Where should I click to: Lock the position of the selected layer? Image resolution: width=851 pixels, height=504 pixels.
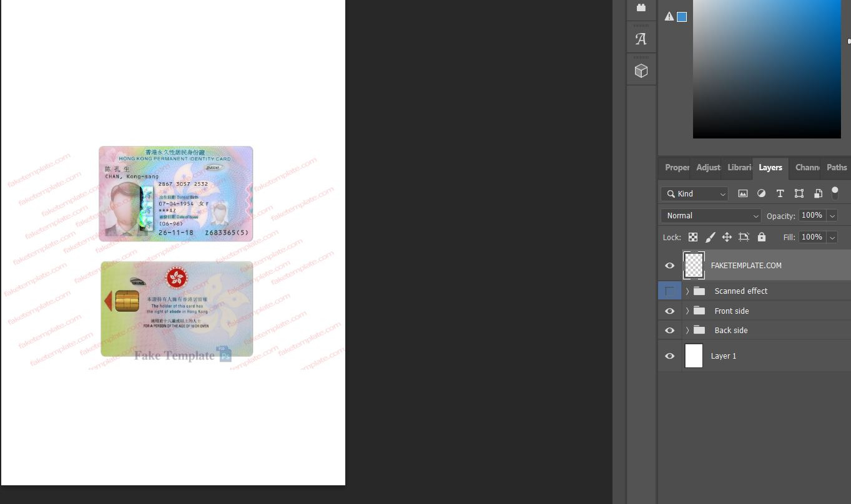727,237
